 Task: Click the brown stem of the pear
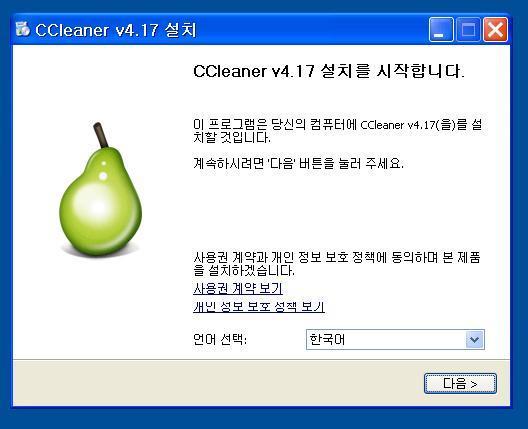pyautogui.click(x=100, y=135)
